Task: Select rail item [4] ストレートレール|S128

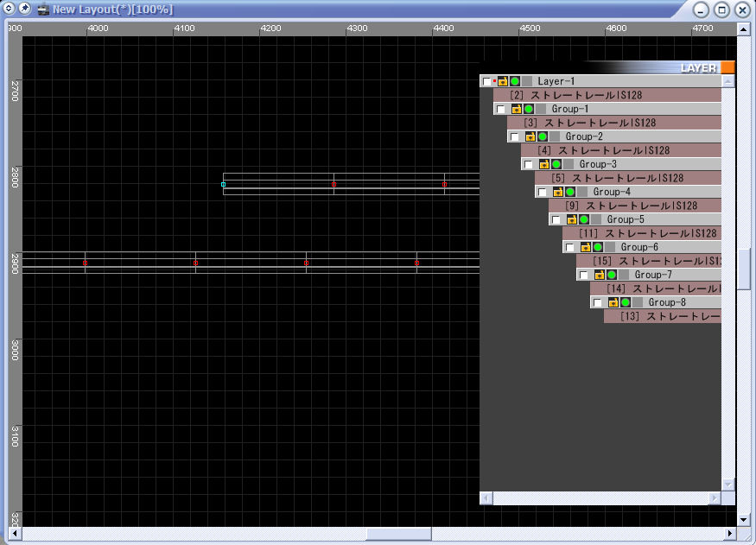Action: coord(621,150)
